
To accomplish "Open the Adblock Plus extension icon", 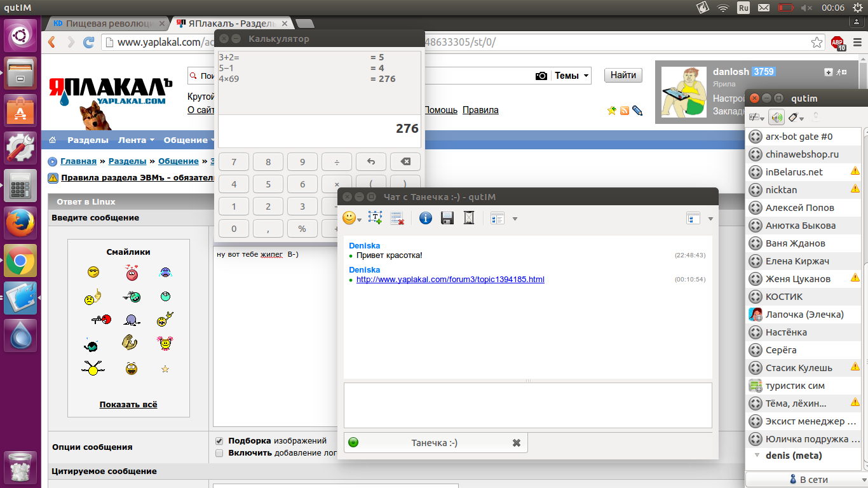I will (x=839, y=43).
